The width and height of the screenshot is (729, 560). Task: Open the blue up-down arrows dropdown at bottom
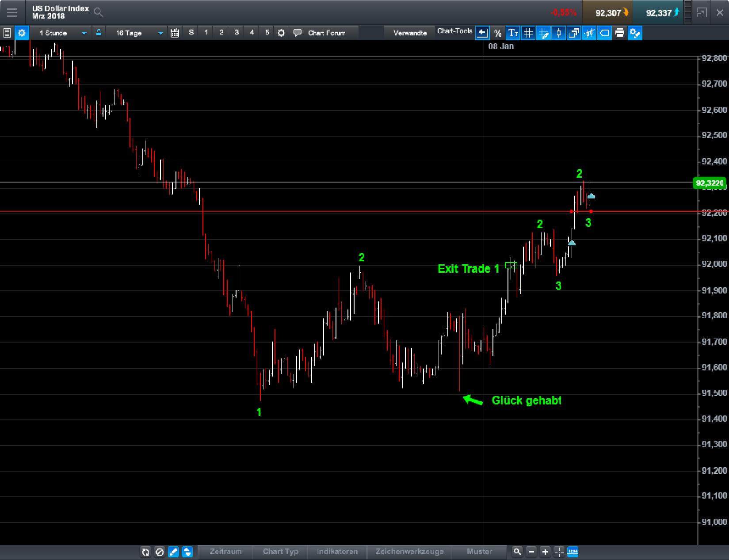click(187, 552)
